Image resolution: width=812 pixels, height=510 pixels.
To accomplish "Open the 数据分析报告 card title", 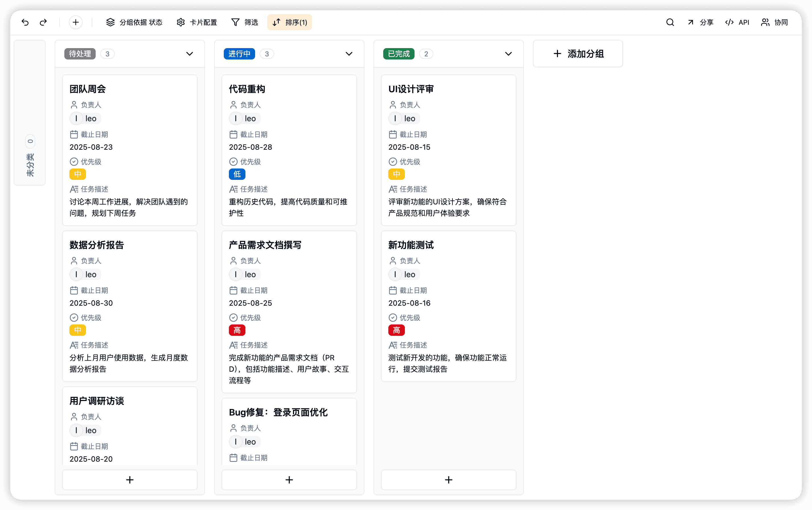I will pos(97,245).
